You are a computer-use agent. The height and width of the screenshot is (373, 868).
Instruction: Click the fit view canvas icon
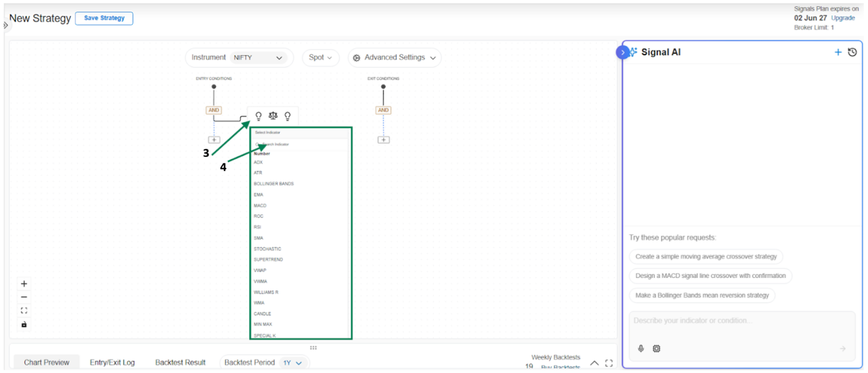(x=24, y=310)
